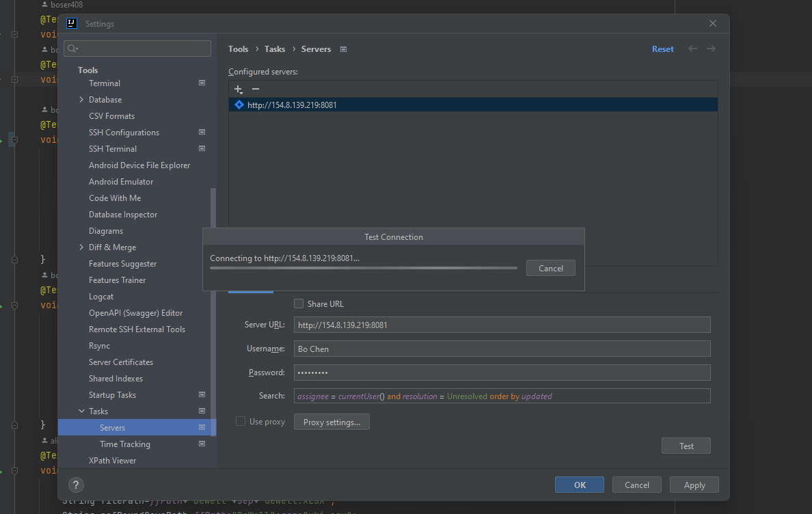Viewport: 812px width, 514px height.
Task: Click the project-level icon beside Startup Tasks
Action: click(202, 394)
